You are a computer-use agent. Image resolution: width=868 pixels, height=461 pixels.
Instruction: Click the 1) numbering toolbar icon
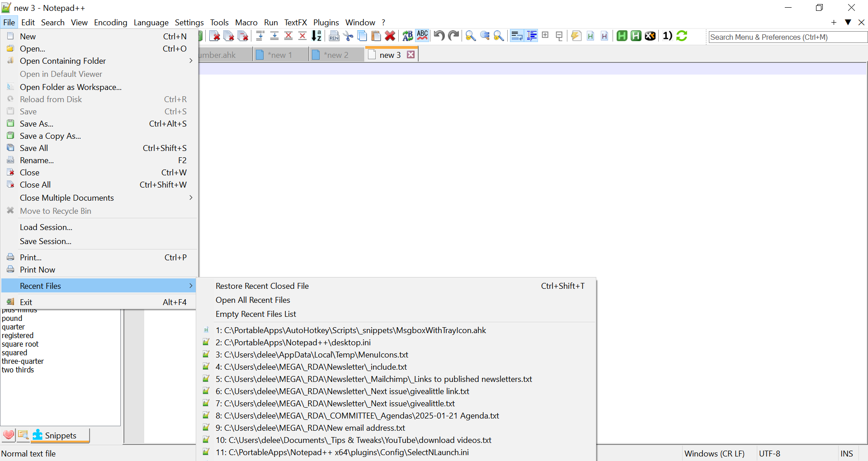pos(667,36)
